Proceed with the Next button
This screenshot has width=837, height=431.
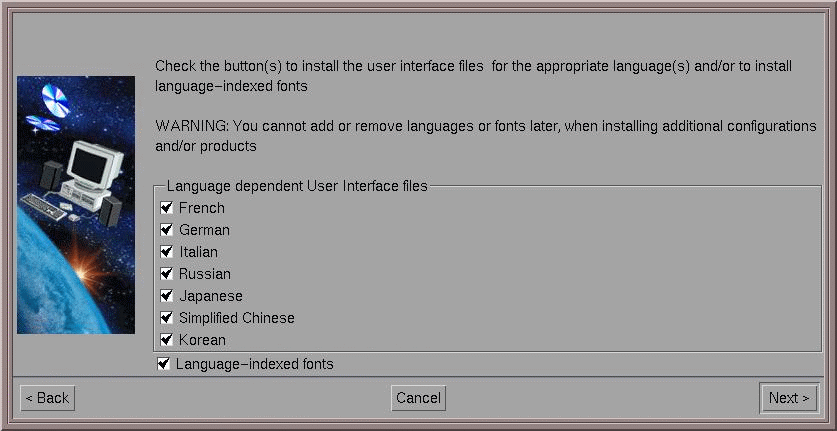point(789,398)
